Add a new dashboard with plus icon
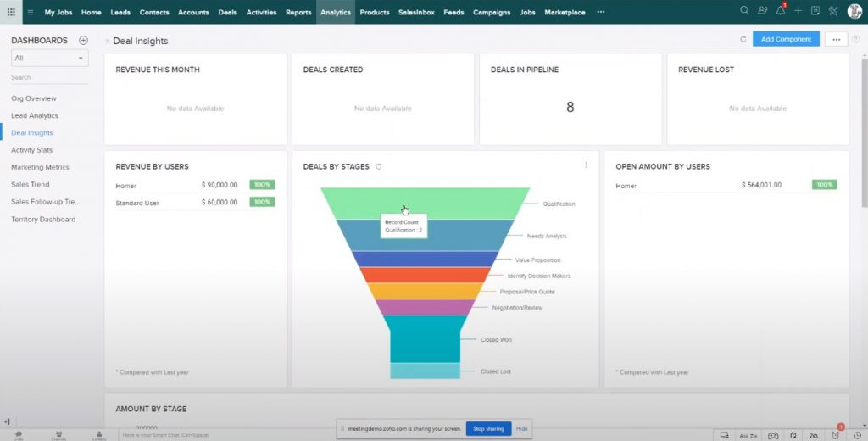Viewport: 868px width, 441px height. point(83,41)
